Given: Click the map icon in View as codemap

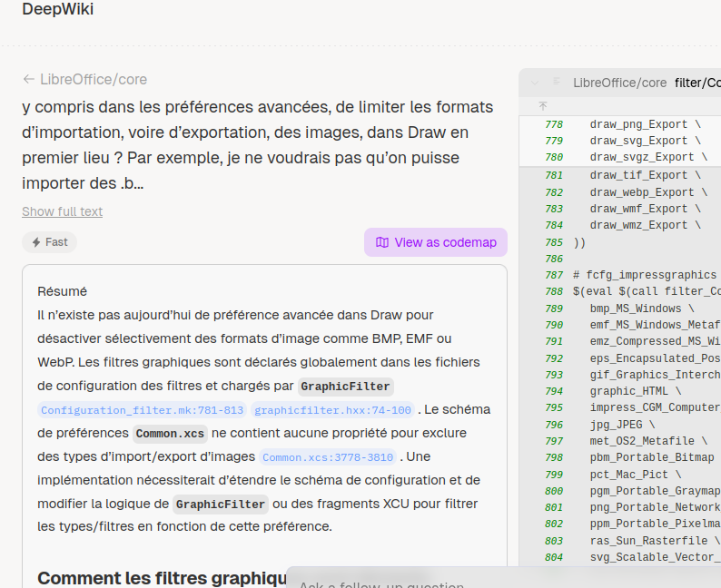Looking at the screenshot, I should click(382, 242).
